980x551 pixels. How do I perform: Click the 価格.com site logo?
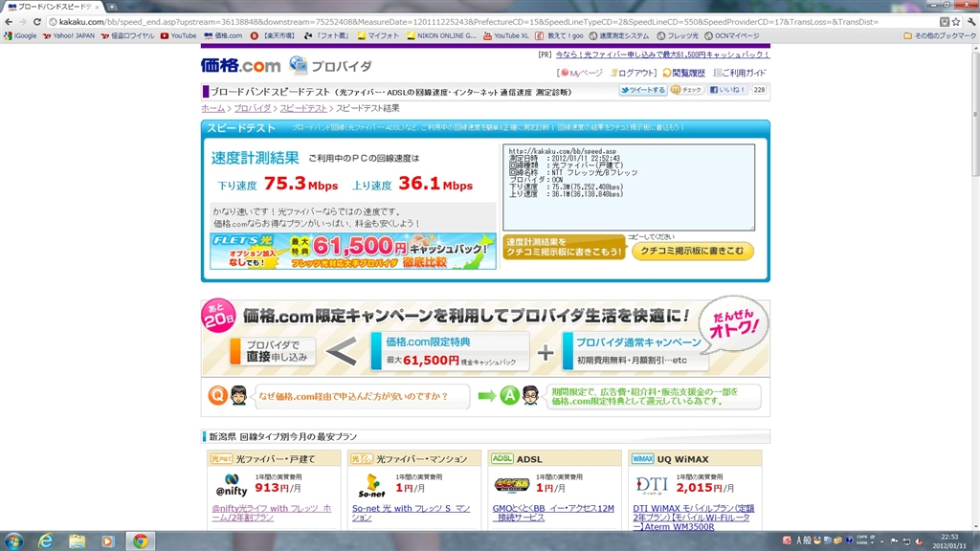240,65
